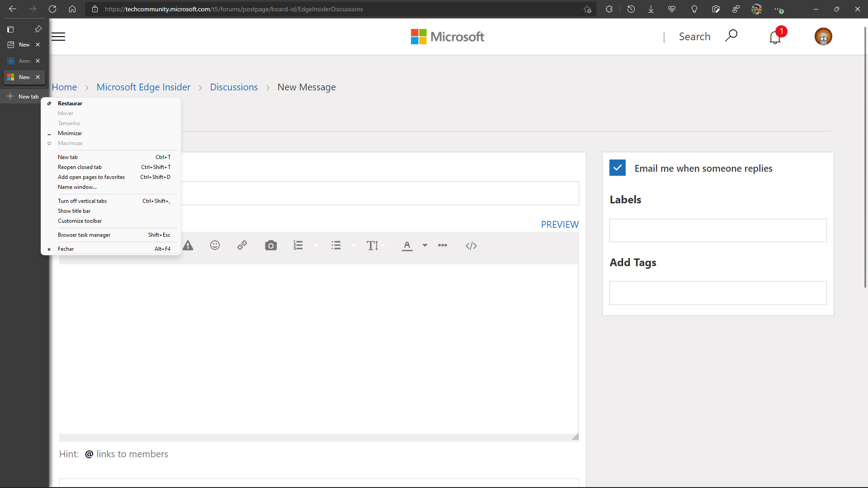Open the more formatting options ellipsis icon
This screenshot has height=488, width=868.
443,245
